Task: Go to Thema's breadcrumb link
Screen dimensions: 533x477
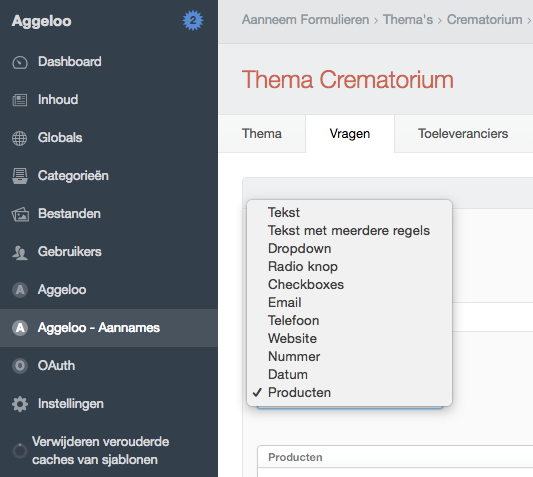Action: point(408,20)
